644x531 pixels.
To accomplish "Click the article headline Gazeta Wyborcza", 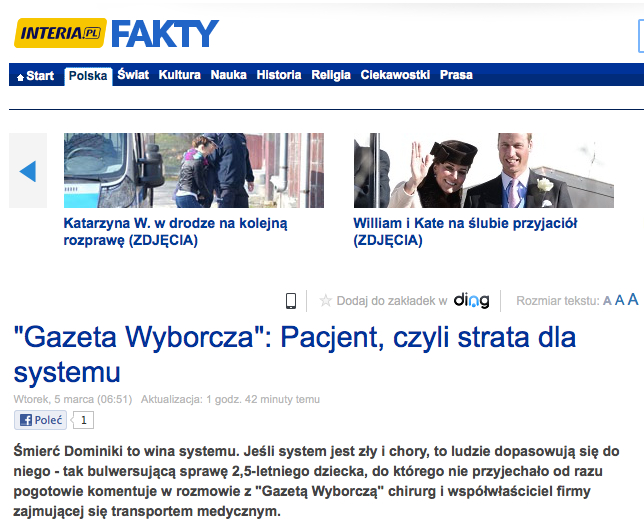I will pos(294,354).
